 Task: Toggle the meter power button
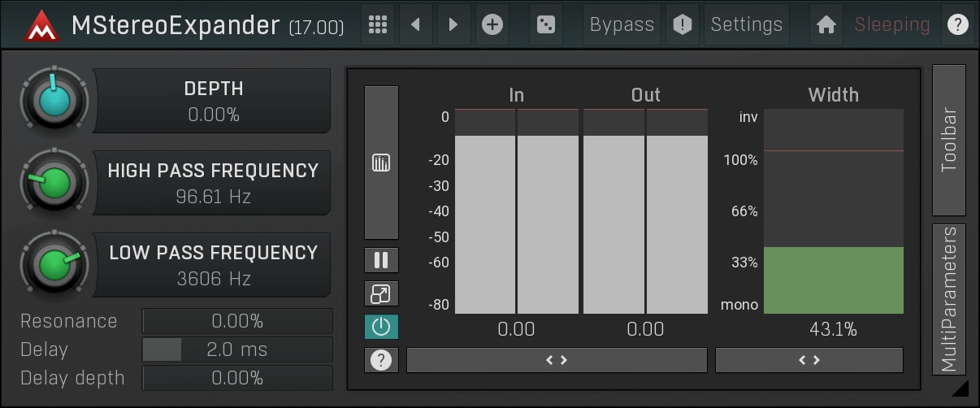click(381, 327)
